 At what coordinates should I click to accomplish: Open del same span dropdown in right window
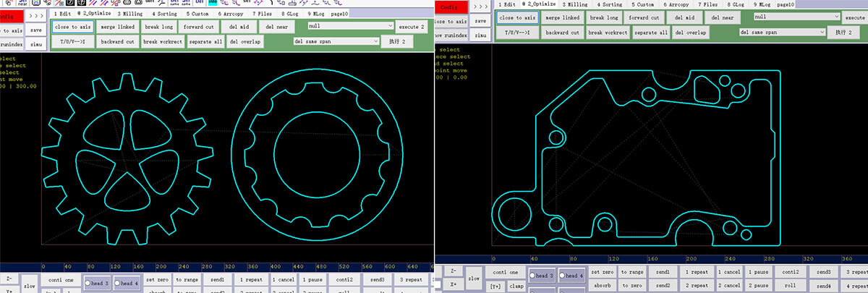[782, 32]
